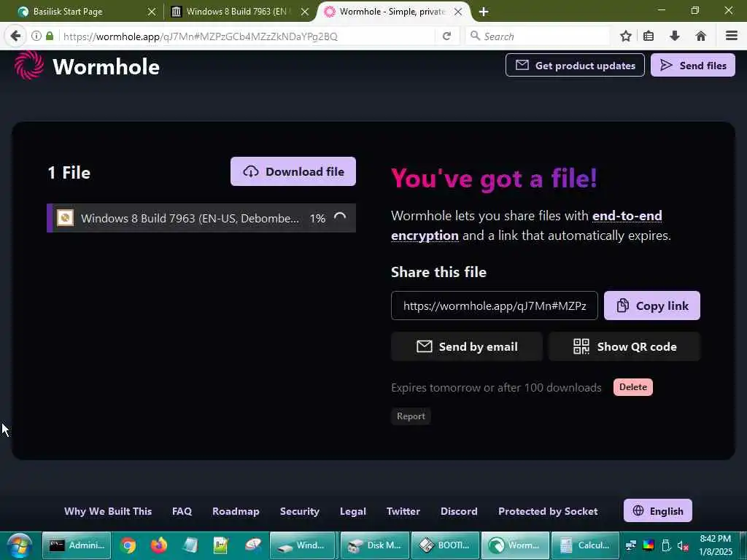Select the Windows 8 Build 7963 file row
The image size is (747, 560).
(201, 218)
